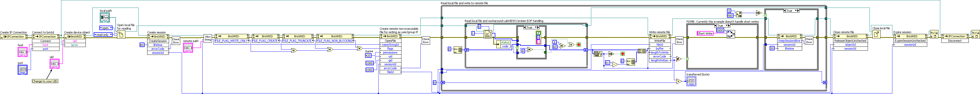Viewport: 980px width, 94px height.
Task: Select the pink Short Write string constant
Action: click(705, 33)
